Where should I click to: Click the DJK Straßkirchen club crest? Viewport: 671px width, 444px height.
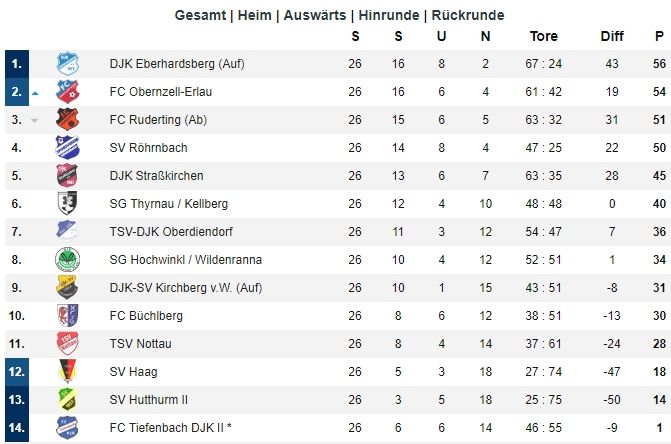coord(68,175)
